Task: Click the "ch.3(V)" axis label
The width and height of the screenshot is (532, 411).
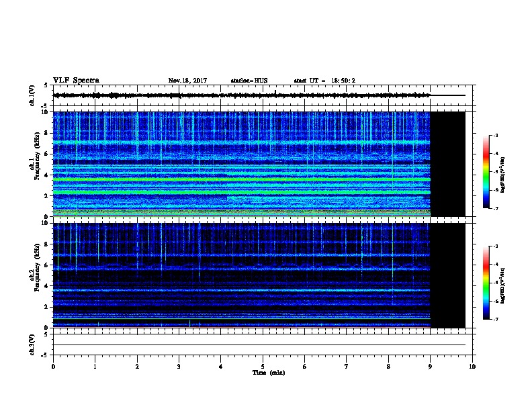Action: [32, 345]
